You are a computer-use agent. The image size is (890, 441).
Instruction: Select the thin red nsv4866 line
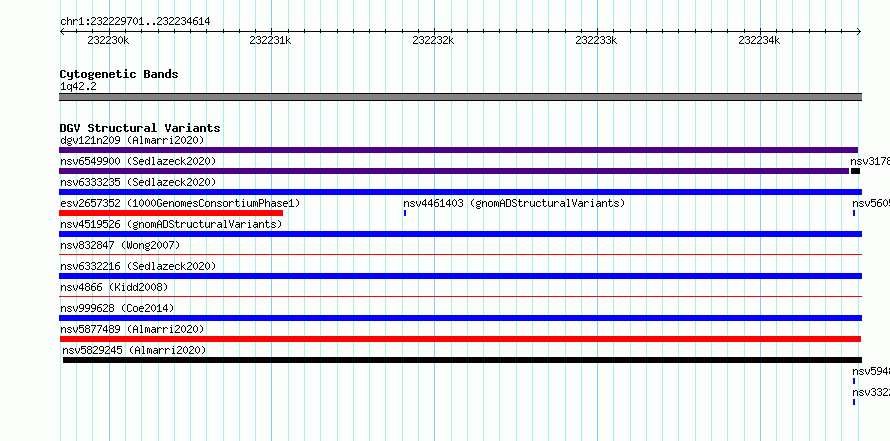coord(460,296)
